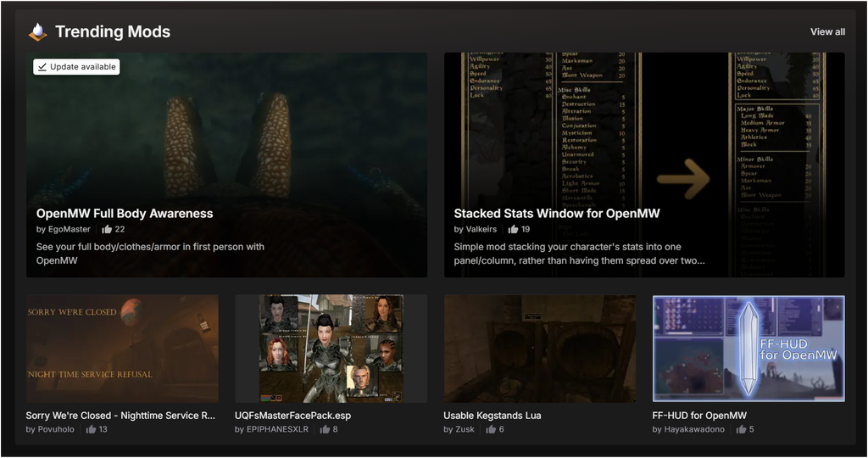The height and width of the screenshot is (458, 868).
Task: Open the UQFsMasterFacePack thumbnail image
Action: point(331,349)
